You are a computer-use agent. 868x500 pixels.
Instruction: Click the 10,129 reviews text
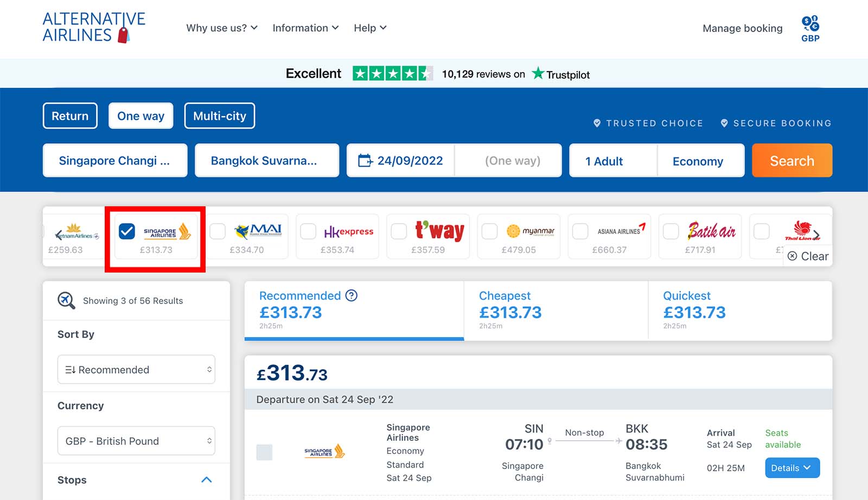click(483, 74)
